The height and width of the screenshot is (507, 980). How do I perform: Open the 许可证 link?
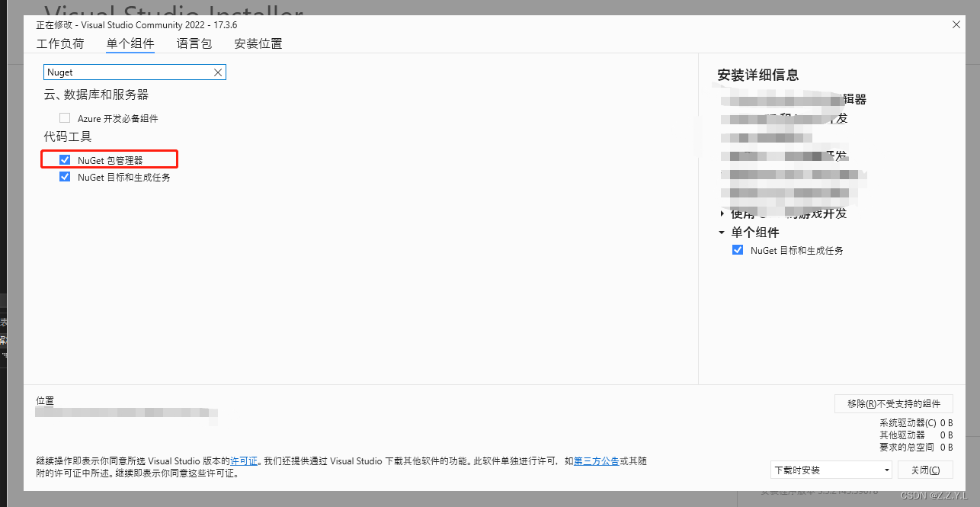click(x=244, y=461)
